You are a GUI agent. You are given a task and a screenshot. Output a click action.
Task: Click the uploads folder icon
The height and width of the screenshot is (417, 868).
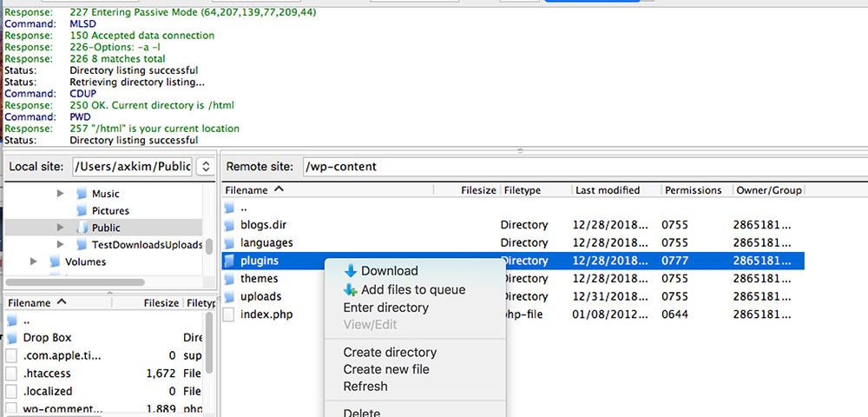coord(229,296)
